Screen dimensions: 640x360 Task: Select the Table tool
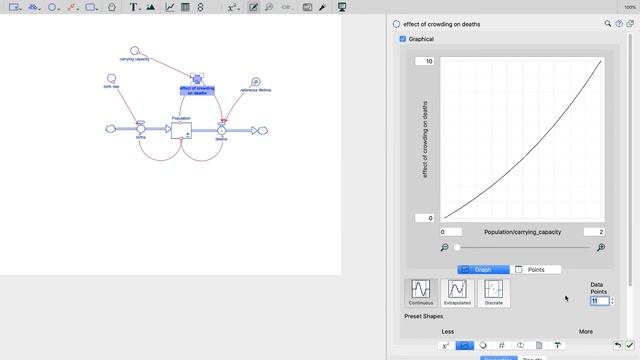coord(185,7)
